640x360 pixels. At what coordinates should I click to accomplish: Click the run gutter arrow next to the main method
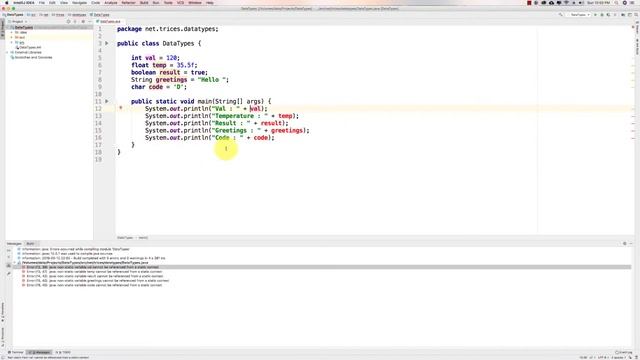click(x=107, y=101)
